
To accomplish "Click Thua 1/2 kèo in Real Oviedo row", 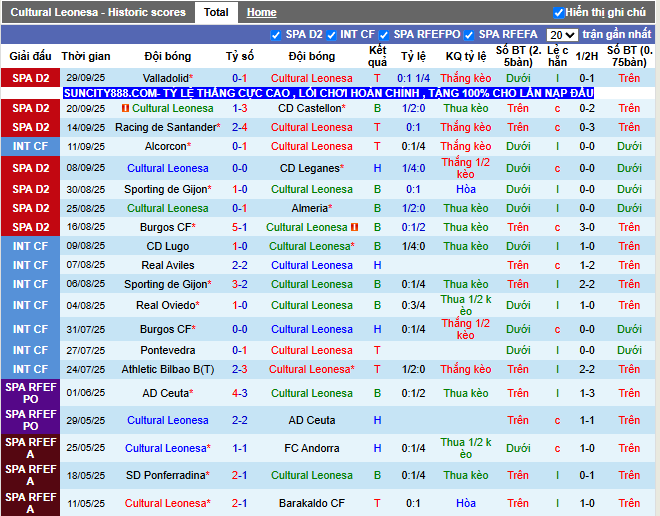I will [x=466, y=305].
